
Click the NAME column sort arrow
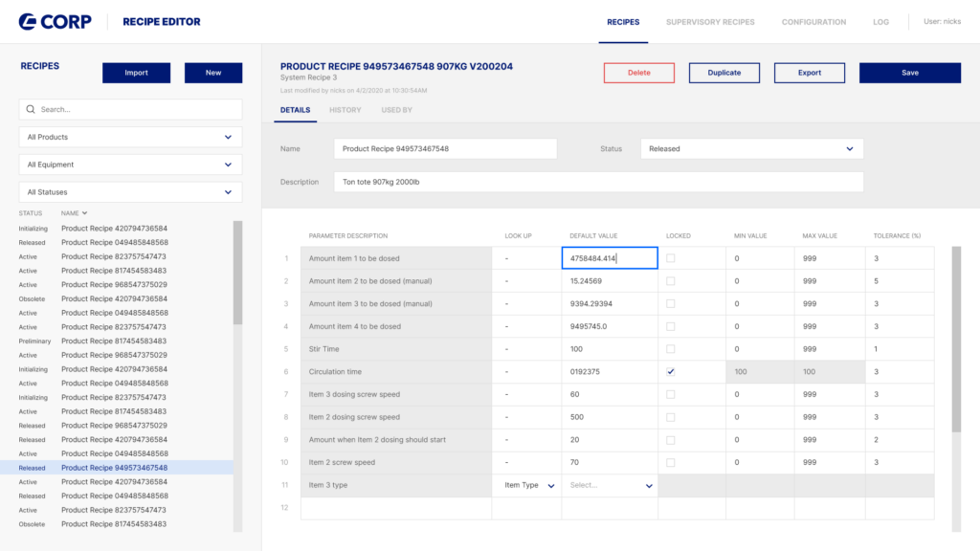point(84,213)
